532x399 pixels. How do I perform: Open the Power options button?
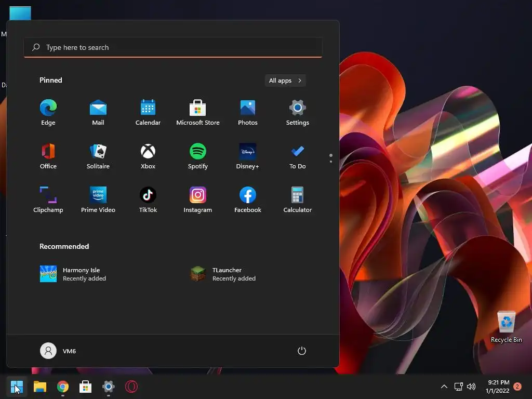point(302,351)
